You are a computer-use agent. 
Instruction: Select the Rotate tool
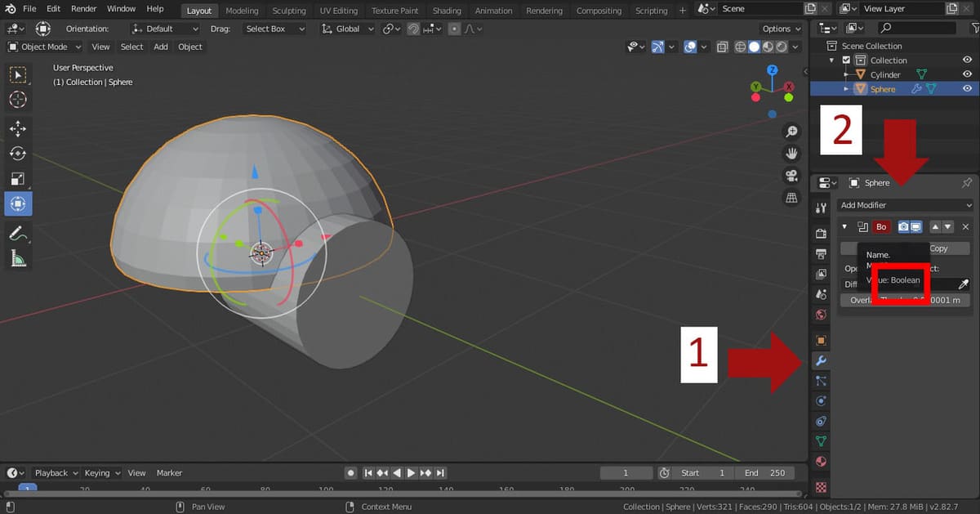(x=17, y=154)
